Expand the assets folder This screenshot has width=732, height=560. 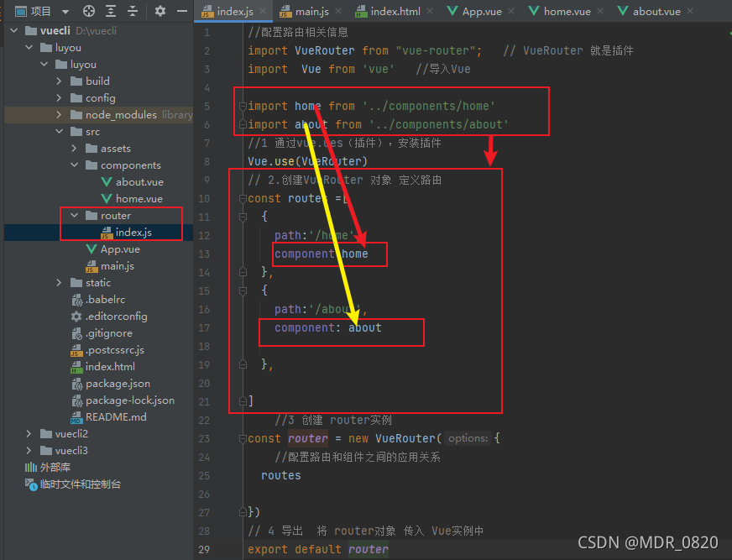[x=74, y=149]
